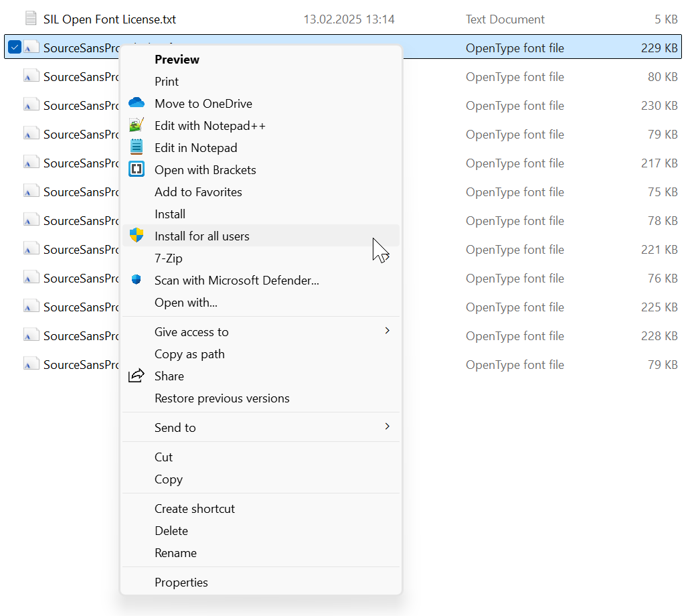Choose Restore previous versions
Screen dimensions: 698x616
[x=261, y=398]
